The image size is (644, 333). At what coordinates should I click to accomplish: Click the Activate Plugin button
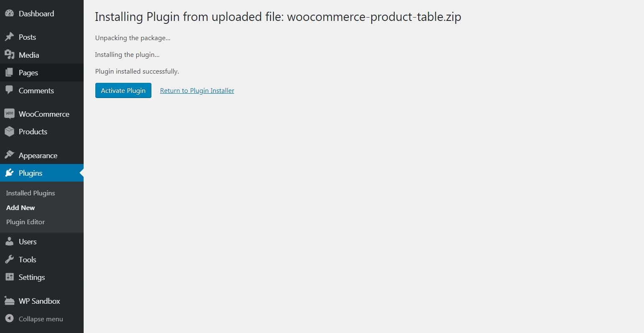(x=123, y=90)
